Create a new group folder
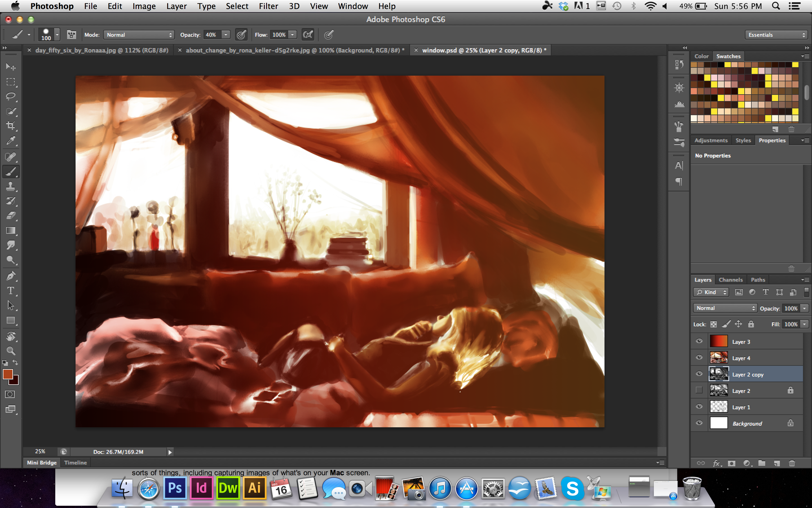 tap(762, 463)
